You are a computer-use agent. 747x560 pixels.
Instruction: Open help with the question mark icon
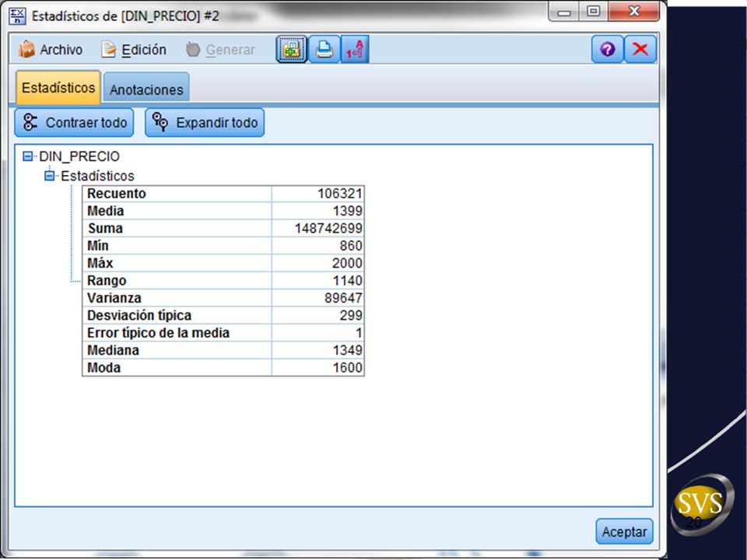pyautogui.click(x=608, y=49)
